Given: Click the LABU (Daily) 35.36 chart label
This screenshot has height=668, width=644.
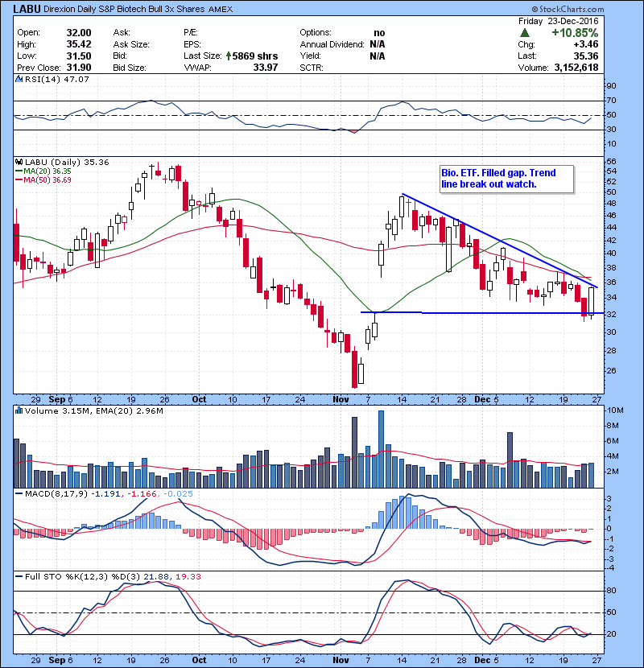Looking at the screenshot, I should point(67,163).
